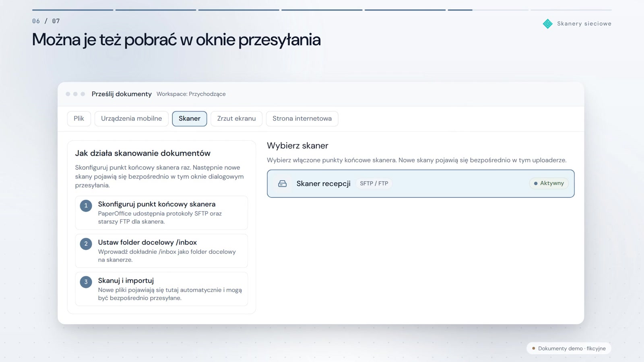Click the Skanery sieciowe label

coord(584,24)
